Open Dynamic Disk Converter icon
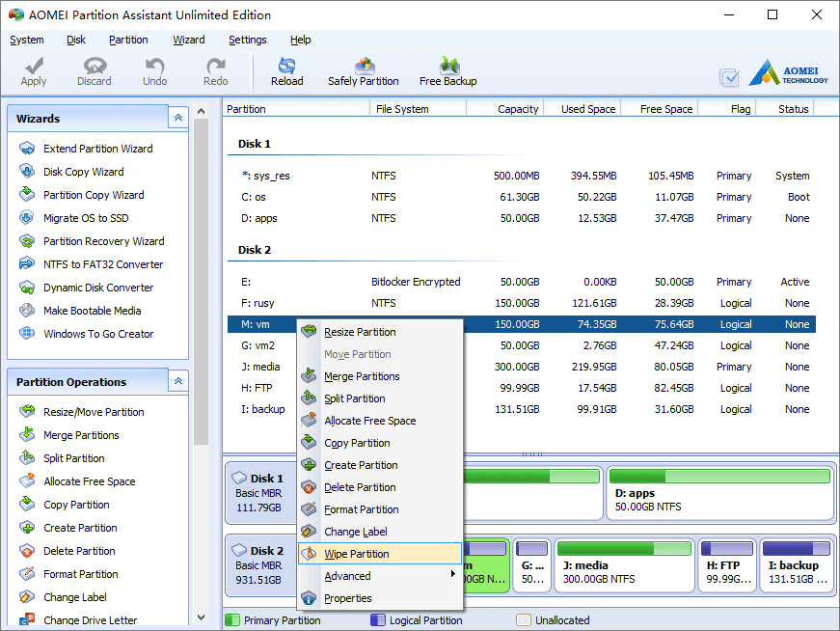Viewport: 840px width, 631px height. click(x=27, y=288)
